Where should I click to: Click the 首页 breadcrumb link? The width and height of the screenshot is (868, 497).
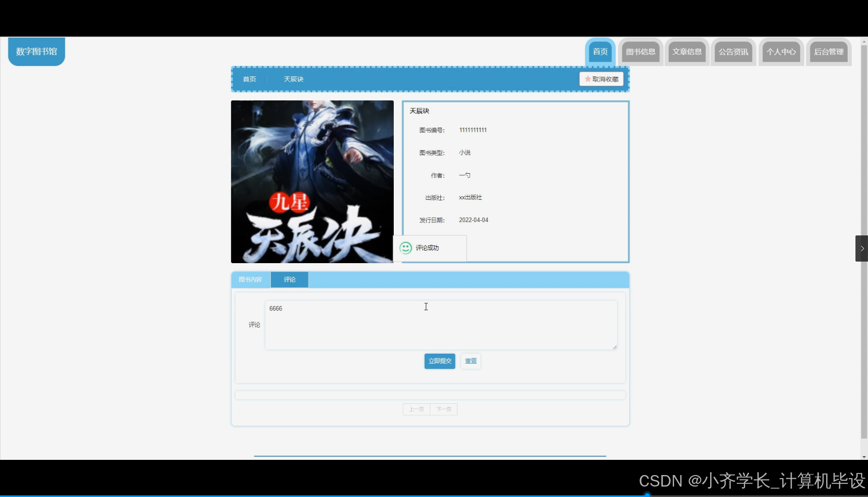point(249,80)
